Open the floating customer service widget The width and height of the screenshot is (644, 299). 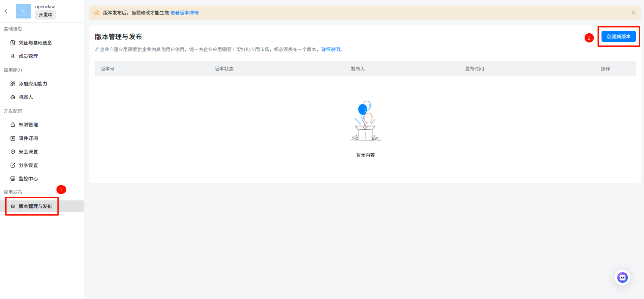[x=622, y=277]
